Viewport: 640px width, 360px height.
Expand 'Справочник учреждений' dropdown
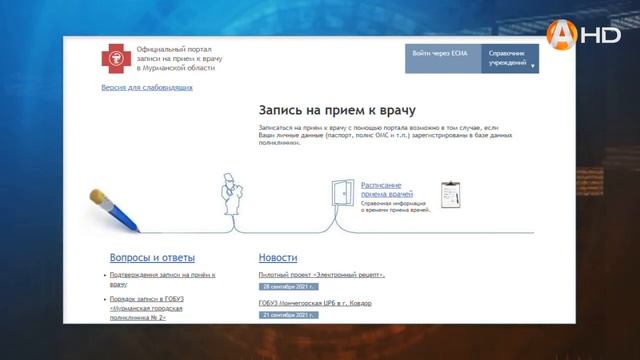click(x=510, y=58)
